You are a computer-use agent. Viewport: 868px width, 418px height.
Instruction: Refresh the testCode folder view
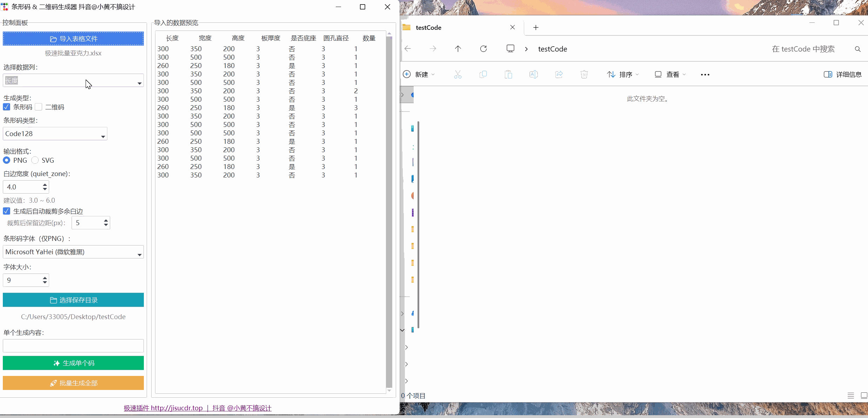tap(483, 49)
